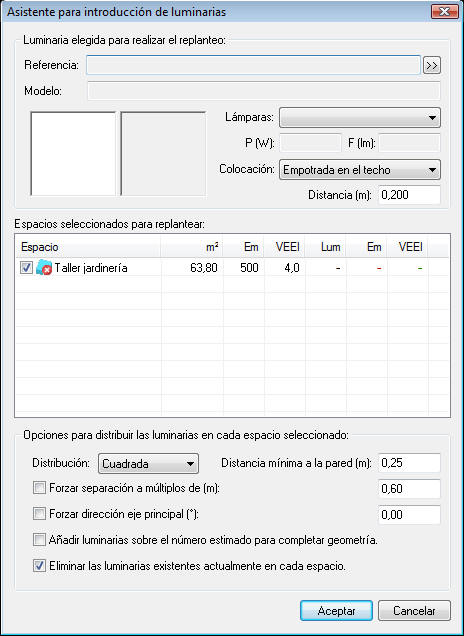Click the Referencia text field
The width and height of the screenshot is (464, 636).
point(253,65)
